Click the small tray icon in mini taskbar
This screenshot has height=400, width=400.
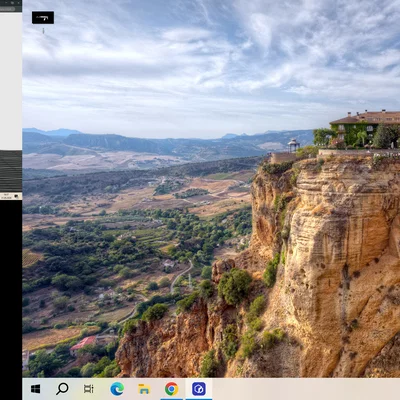[x=16, y=196]
